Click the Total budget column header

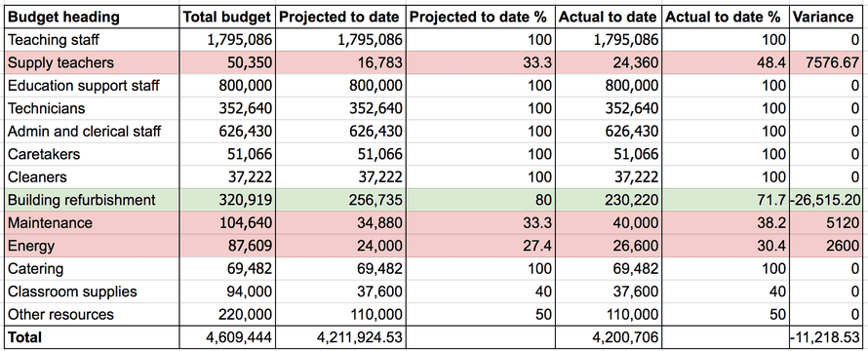[x=227, y=18]
